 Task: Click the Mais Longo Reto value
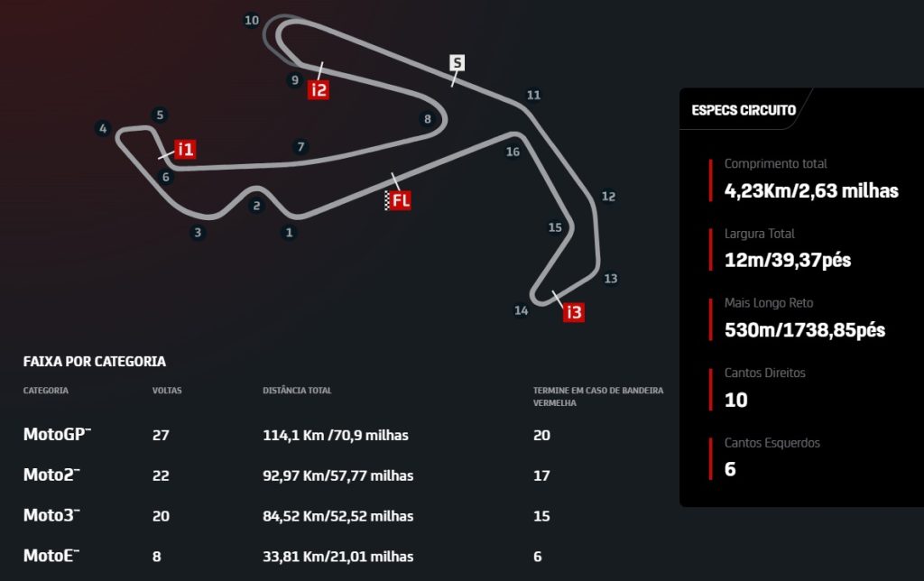805,330
